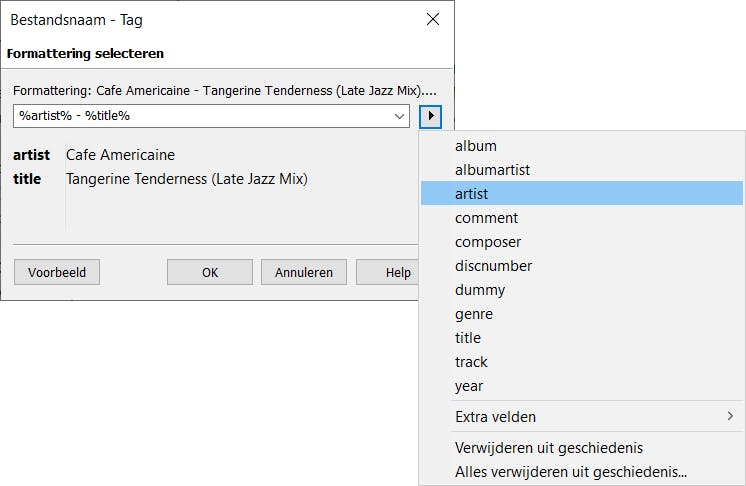Screen dimensions: 746x486
Task: Click Verwijderen uit geschiedenis
Action: 549,448
